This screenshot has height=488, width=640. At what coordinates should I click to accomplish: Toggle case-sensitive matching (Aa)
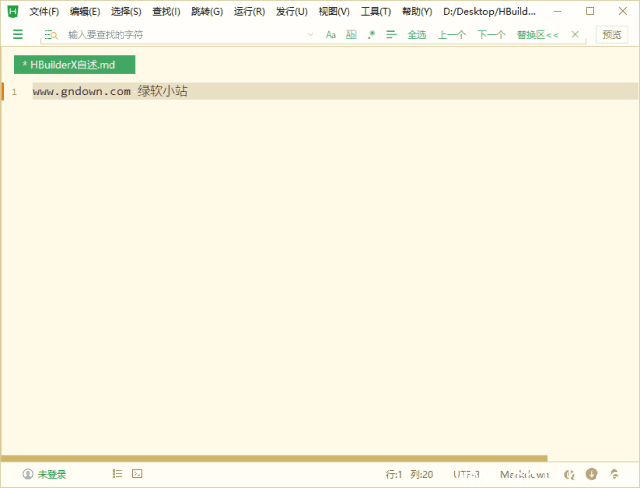click(x=331, y=34)
